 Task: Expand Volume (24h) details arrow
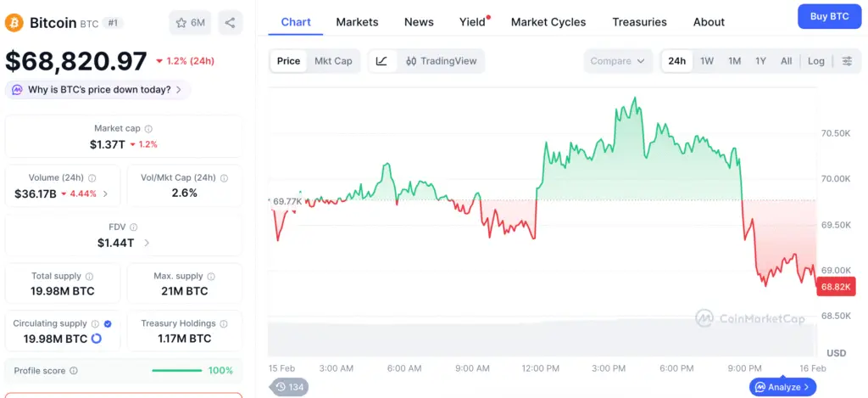coord(105,193)
